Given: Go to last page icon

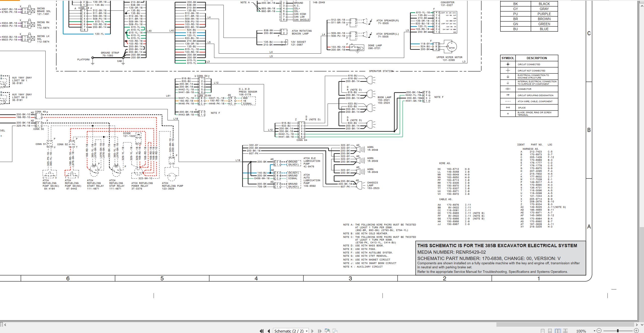Looking at the screenshot, I should pos(320,331).
